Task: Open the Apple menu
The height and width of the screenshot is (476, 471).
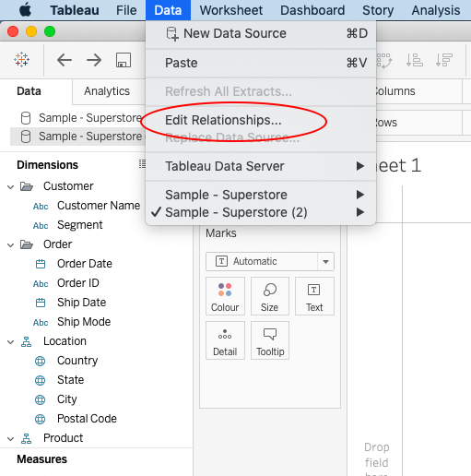Action: [25, 10]
